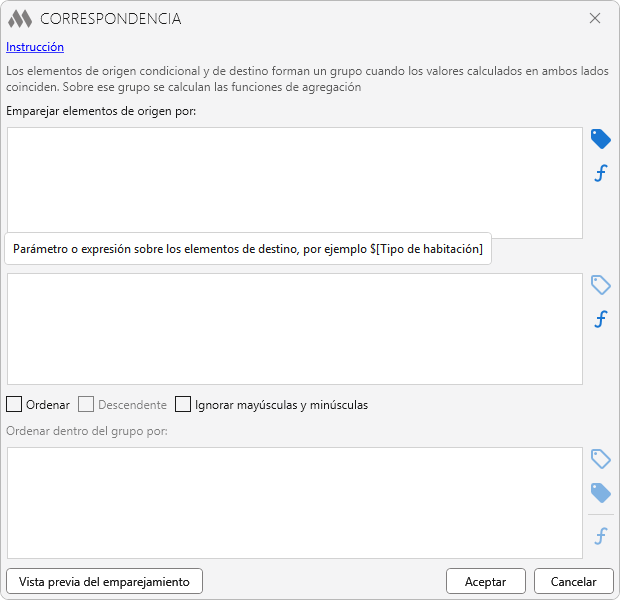Click the function icon beside destination field
This screenshot has width=620, height=600.
click(x=601, y=319)
